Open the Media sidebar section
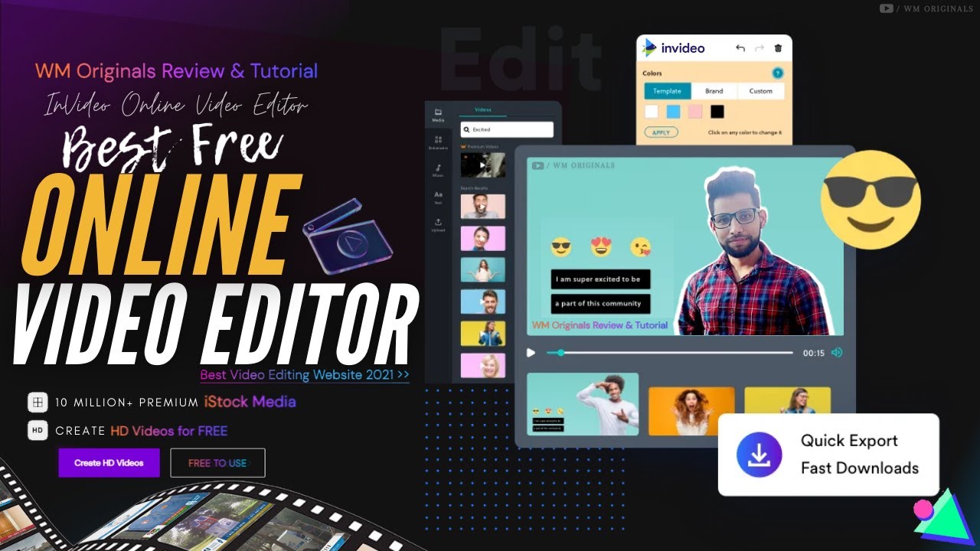The width and height of the screenshot is (980, 551). pyautogui.click(x=438, y=115)
